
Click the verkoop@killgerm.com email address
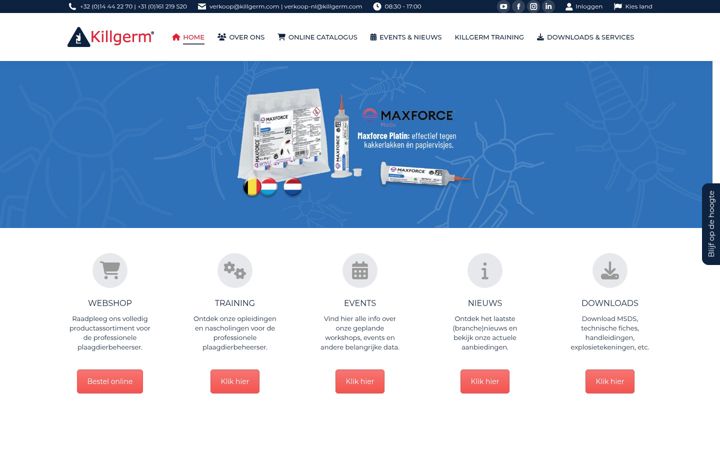pos(244,6)
